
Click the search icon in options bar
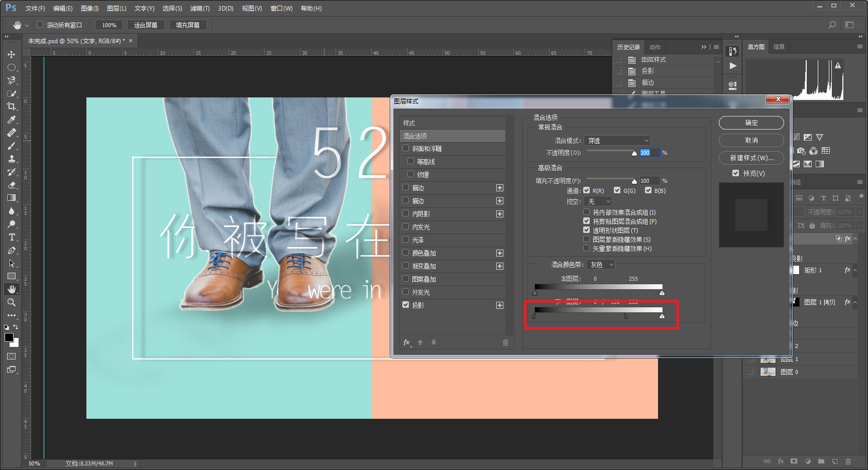pyautogui.click(x=832, y=25)
